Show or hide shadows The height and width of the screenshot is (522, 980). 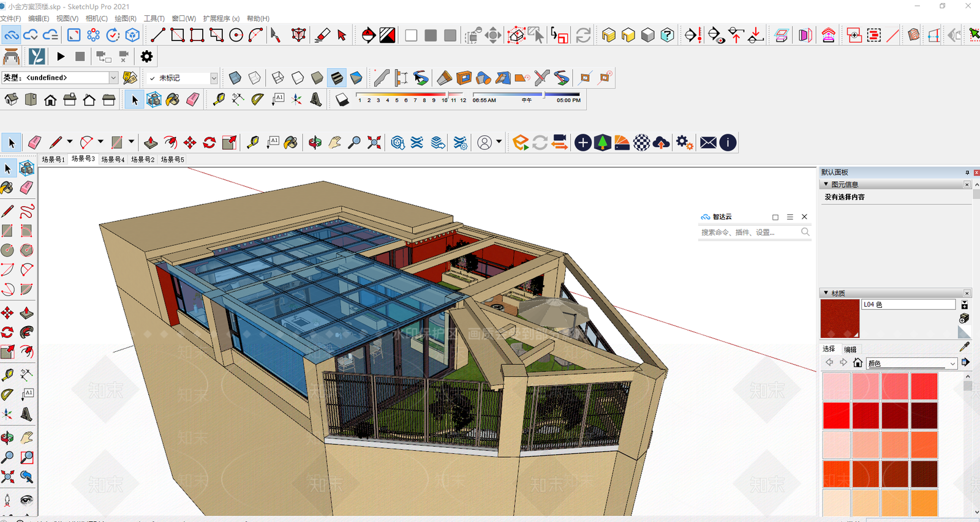click(342, 100)
